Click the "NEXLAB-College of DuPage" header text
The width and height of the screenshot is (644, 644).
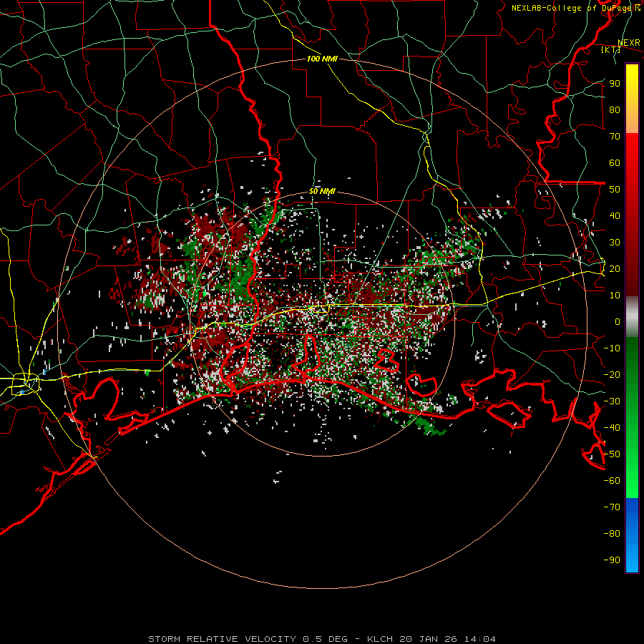coord(573,8)
